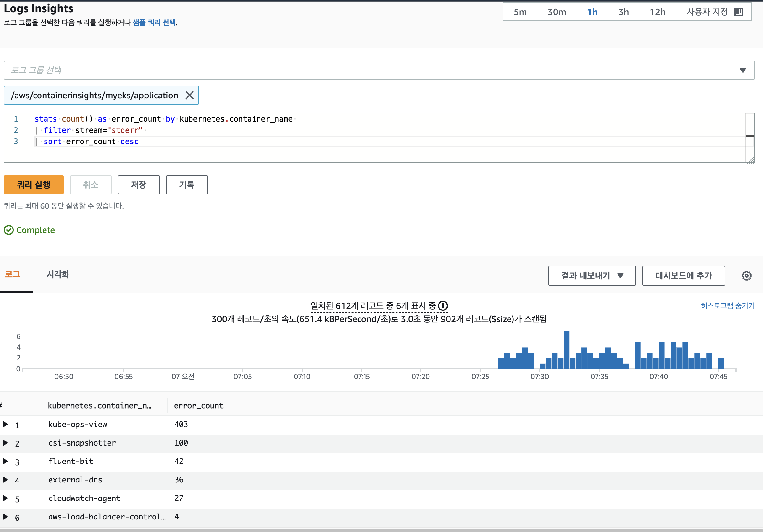Remove the selected log group with X
This screenshot has width=763, height=532.
click(x=189, y=95)
